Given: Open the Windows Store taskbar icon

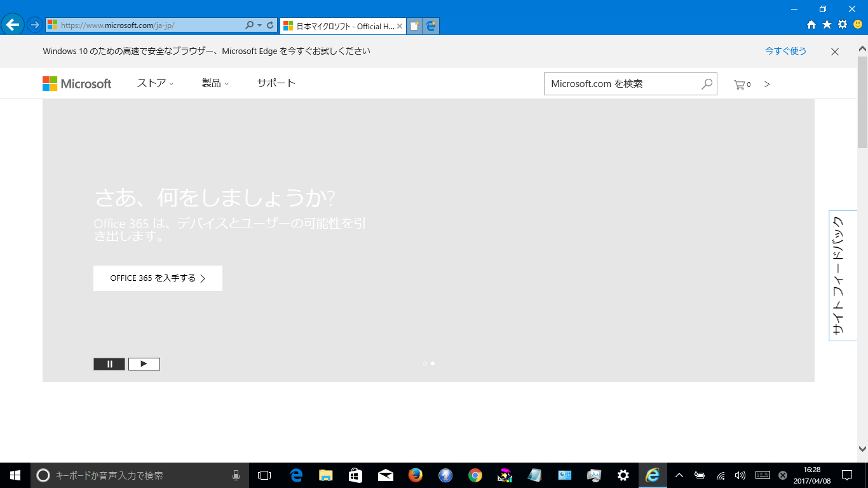Looking at the screenshot, I should click(355, 475).
